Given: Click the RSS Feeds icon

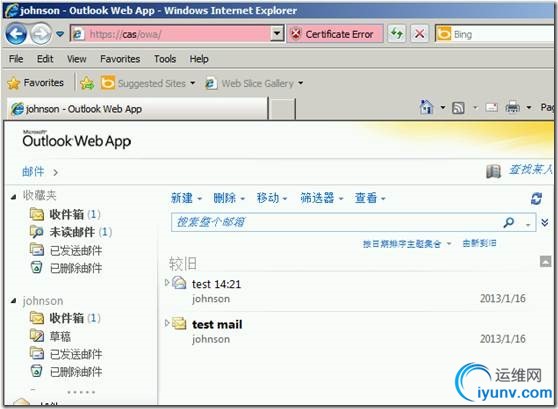Looking at the screenshot, I should coord(458,108).
